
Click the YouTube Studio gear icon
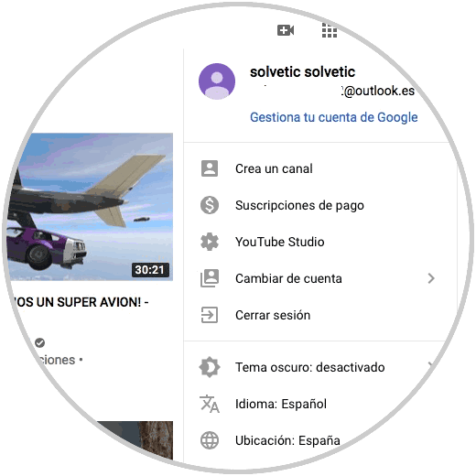pos(210,242)
